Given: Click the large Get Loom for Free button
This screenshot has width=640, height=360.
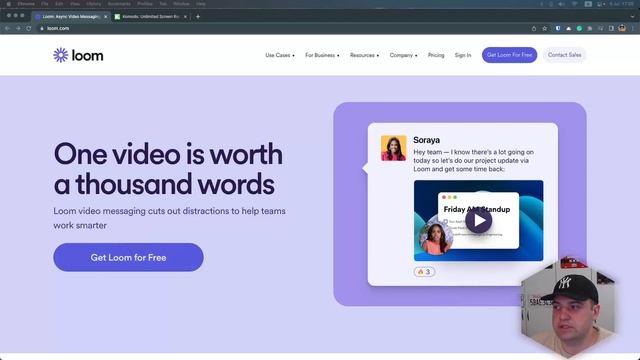Looking at the screenshot, I should 128,258.
